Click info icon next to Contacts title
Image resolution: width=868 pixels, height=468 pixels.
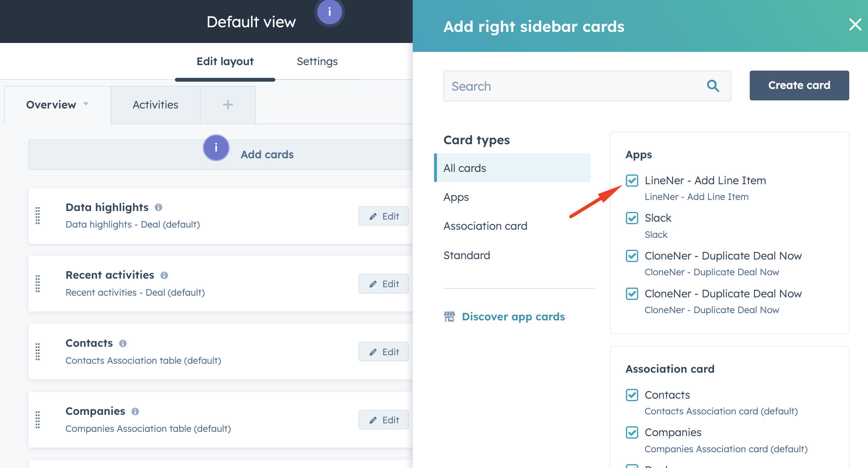123,343
